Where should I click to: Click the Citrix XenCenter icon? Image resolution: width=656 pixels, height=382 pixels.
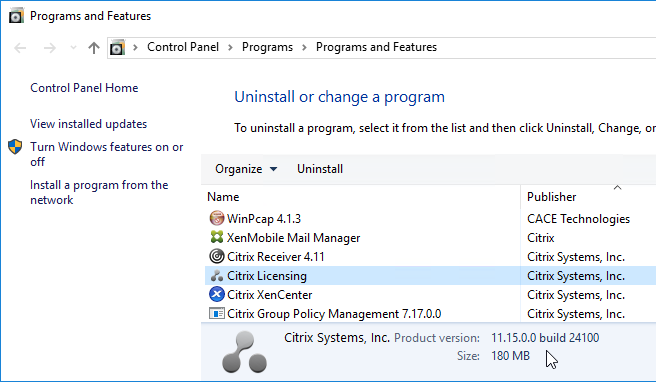[x=216, y=294]
